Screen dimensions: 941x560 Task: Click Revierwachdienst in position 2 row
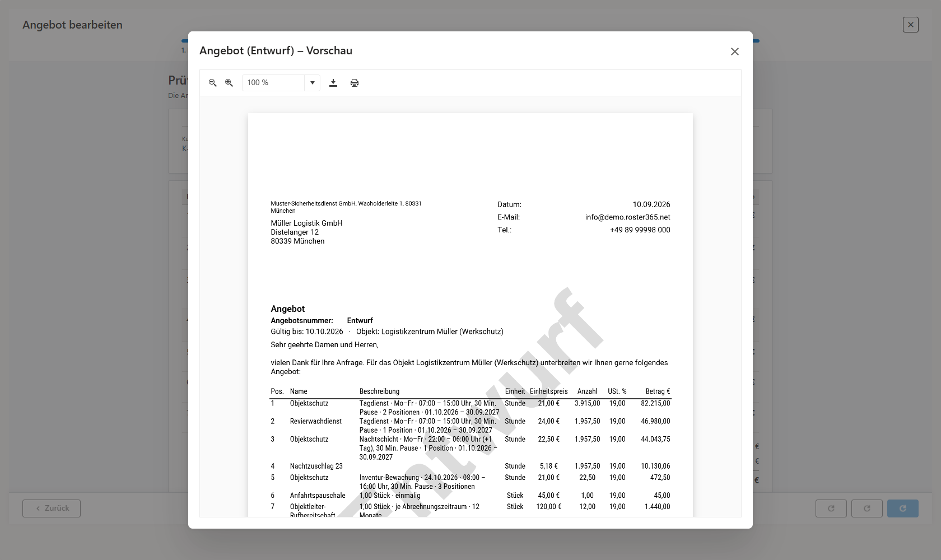coord(316,421)
